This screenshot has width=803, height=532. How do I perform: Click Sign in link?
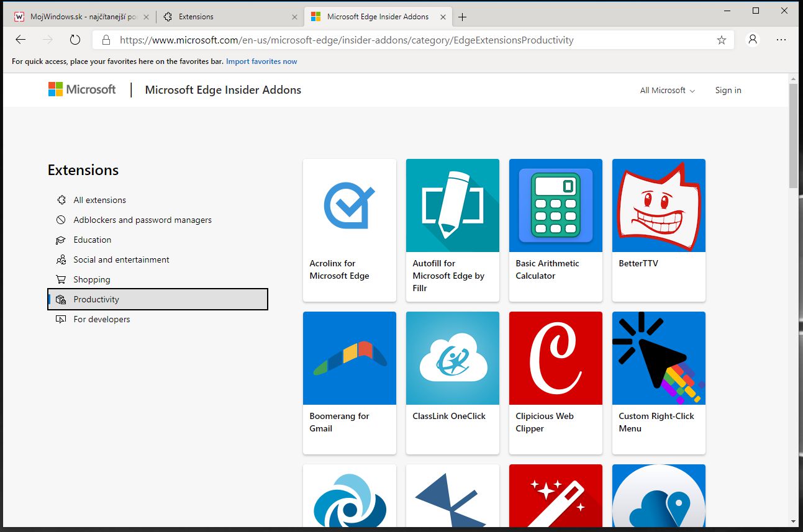tap(728, 90)
